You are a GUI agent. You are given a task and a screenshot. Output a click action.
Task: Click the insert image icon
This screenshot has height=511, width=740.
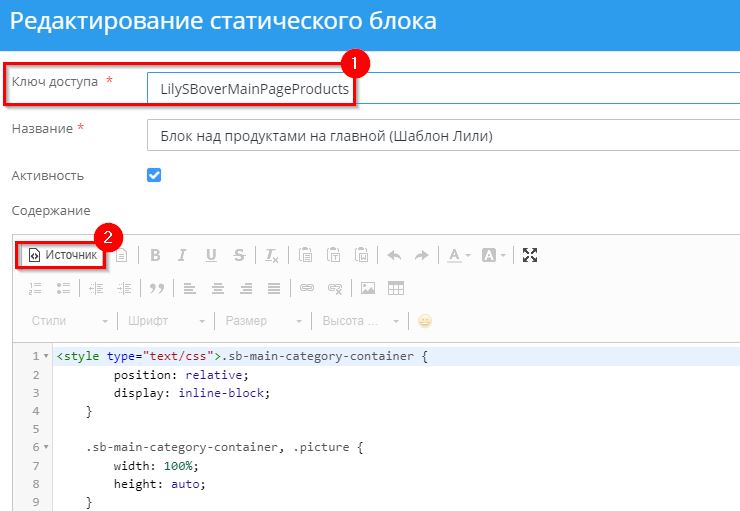point(368,288)
